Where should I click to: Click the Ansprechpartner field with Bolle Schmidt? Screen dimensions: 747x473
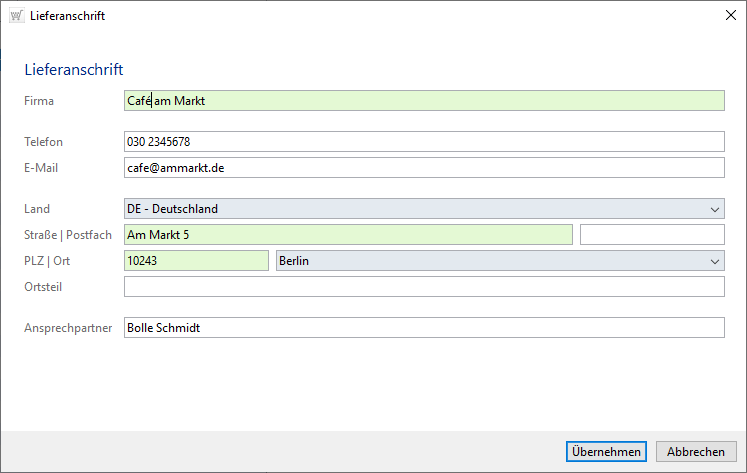pyautogui.click(x=423, y=328)
